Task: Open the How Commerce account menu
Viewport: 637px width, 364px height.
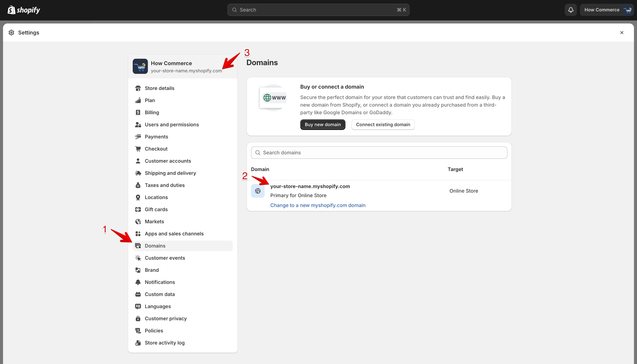Action: point(606,10)
